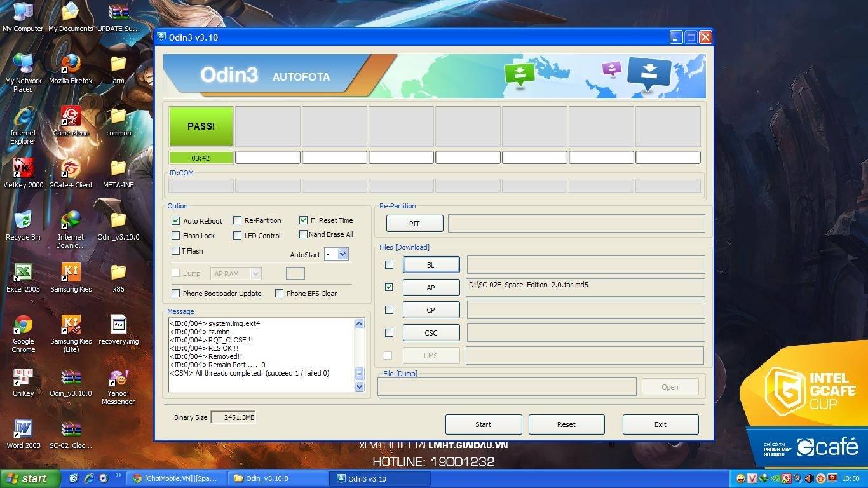Launch Internet Explorer desktop shortcut
The image size is (868, 488).
pyautogui.click(x=23, y=125)
